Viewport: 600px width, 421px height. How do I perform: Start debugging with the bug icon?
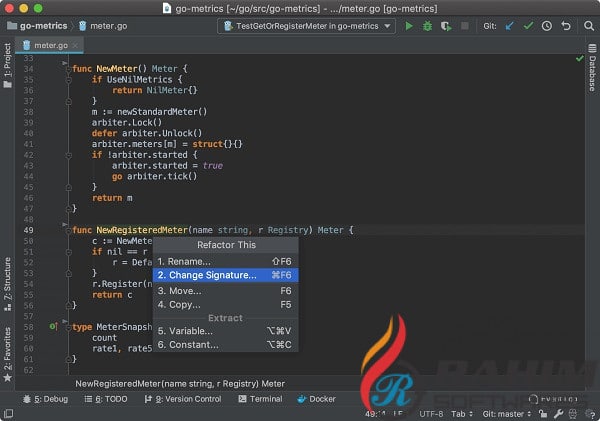(428, 26)
